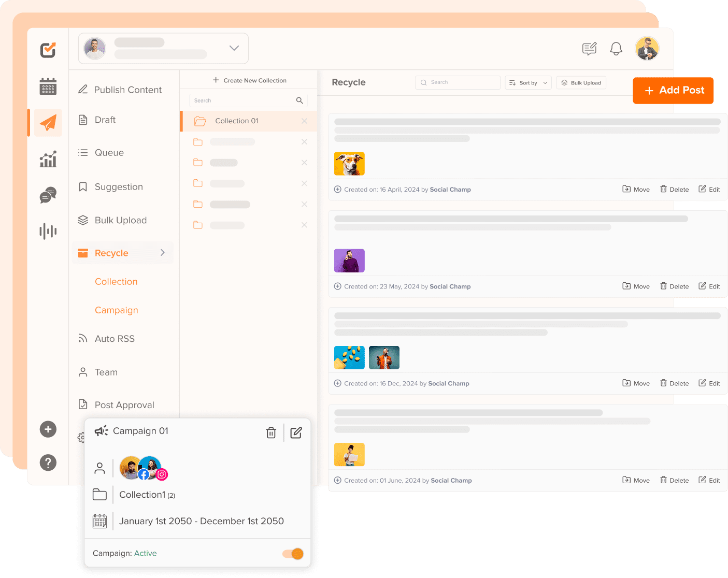Click the dog image thumbnail
728x578 pixels.
click(349, 164)
